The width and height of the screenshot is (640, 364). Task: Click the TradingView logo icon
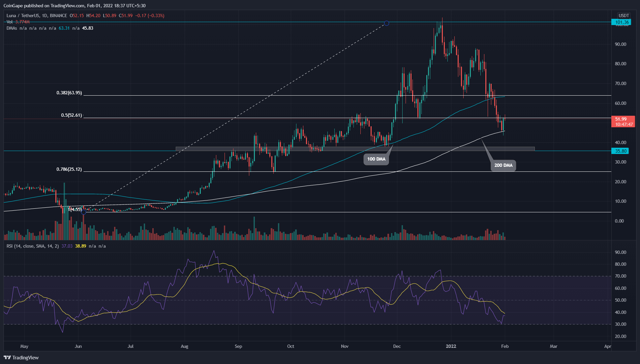pos(7,357)
